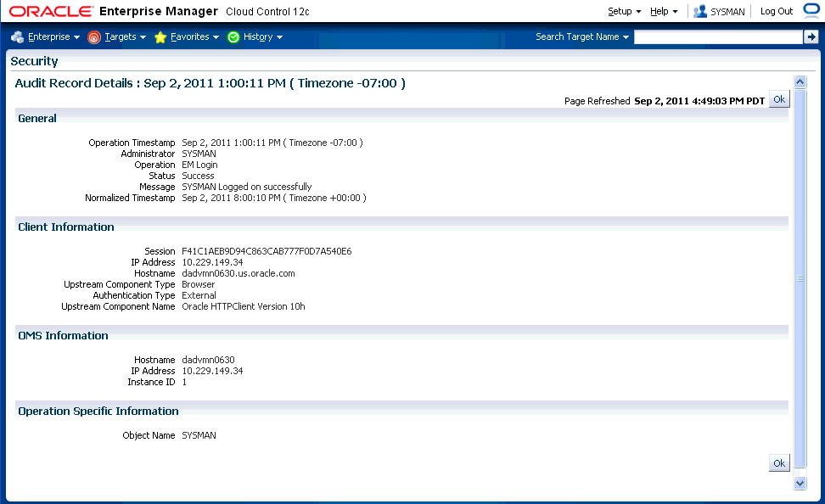Click the History clock icon

coord(233,36)
